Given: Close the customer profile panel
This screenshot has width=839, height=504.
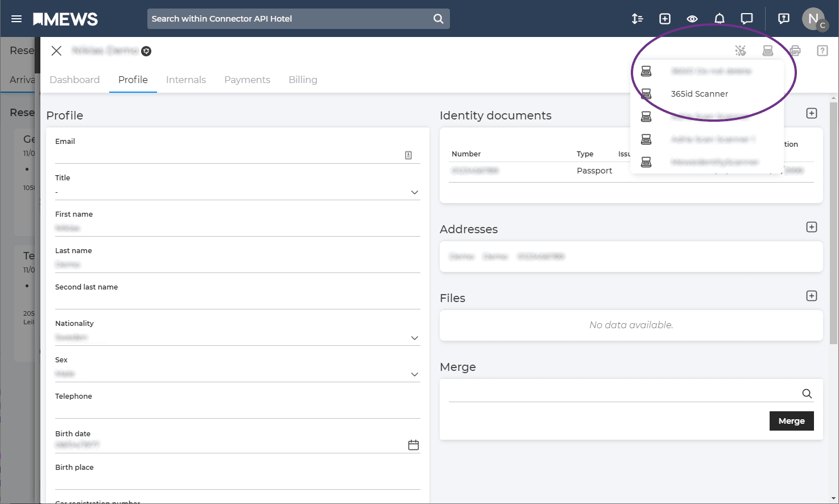Looking at the screenshot, I should pyautogui.click(x=56, y=51).
